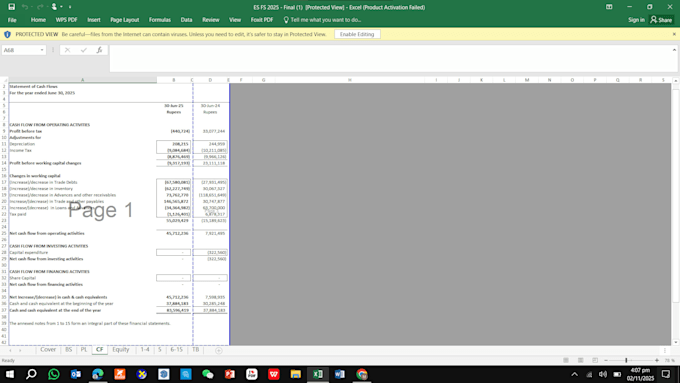Open the WPS PDF ribbon tab

coord(66,20)
